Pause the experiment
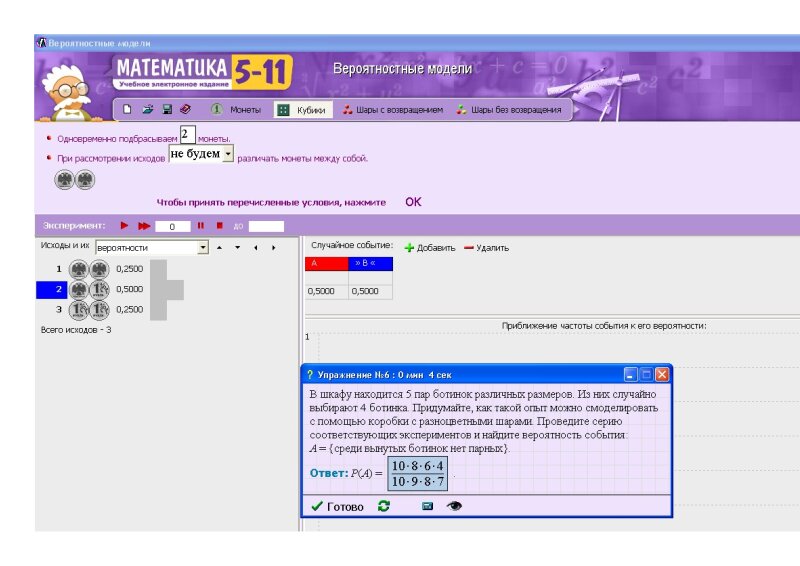Screen dimensions: 800x566 click(x=200, y=226)
